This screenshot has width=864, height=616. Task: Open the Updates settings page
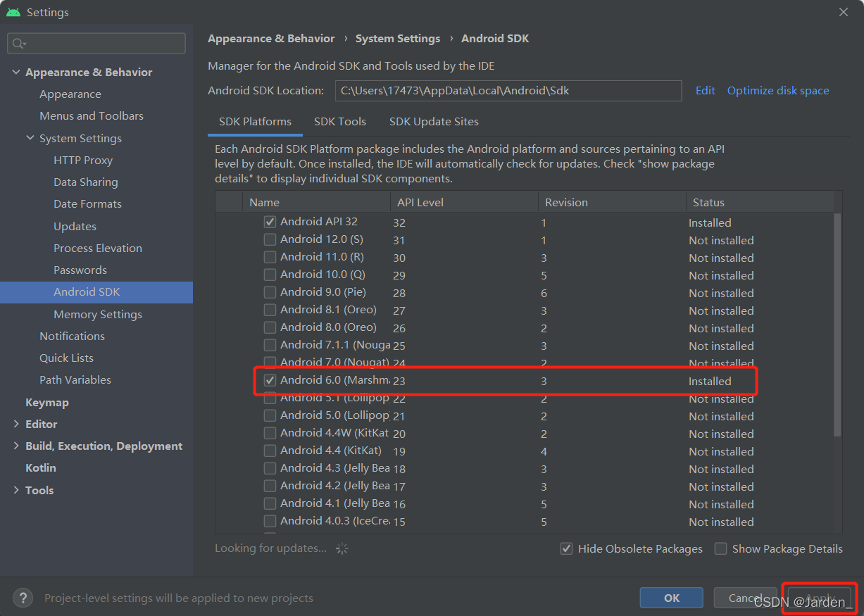(75, 226)
